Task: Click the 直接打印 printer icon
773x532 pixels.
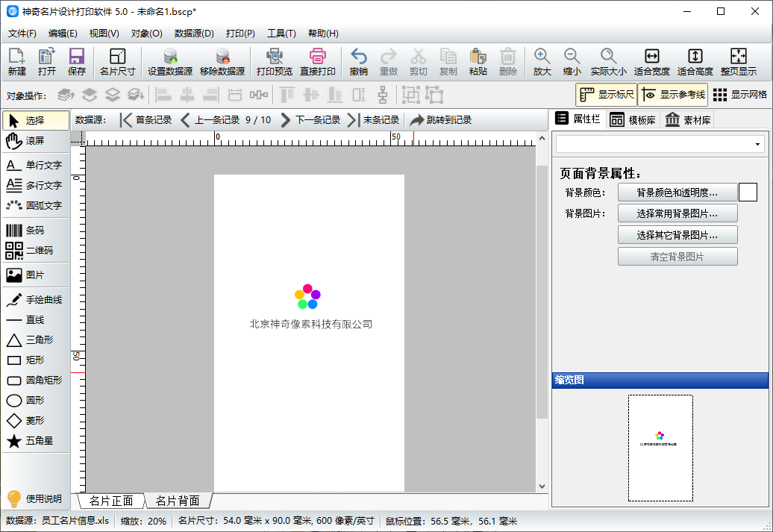Action: coord(318,62)
